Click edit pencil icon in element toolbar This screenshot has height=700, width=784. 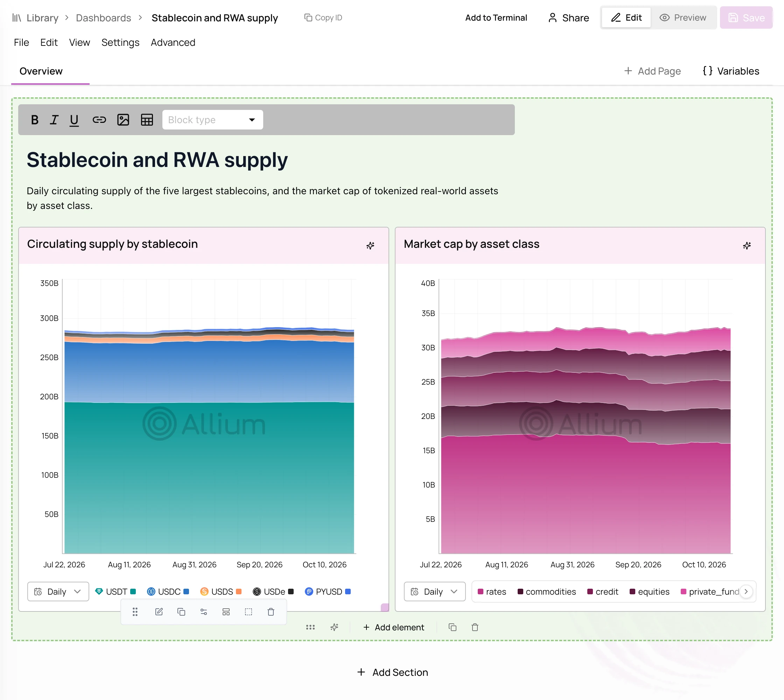click(x=159, y=612)
